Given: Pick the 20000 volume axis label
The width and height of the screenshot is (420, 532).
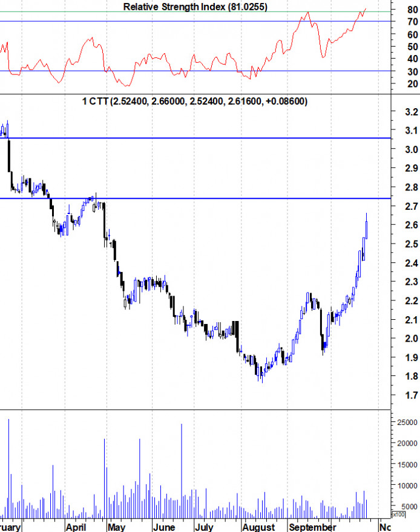Looking at the screenshot, I should (x=407, y=444).
